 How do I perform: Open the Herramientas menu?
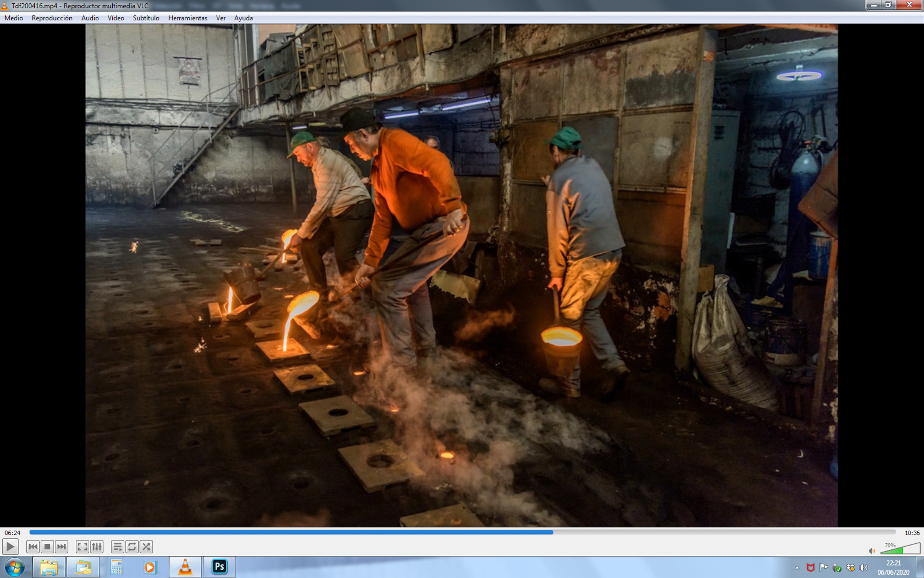point(188,18)
